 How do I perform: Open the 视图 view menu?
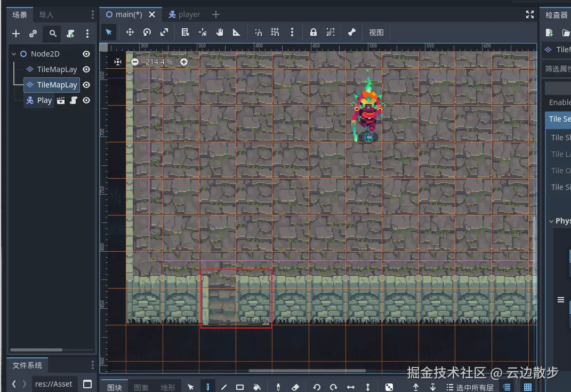(x=376, y=33)
